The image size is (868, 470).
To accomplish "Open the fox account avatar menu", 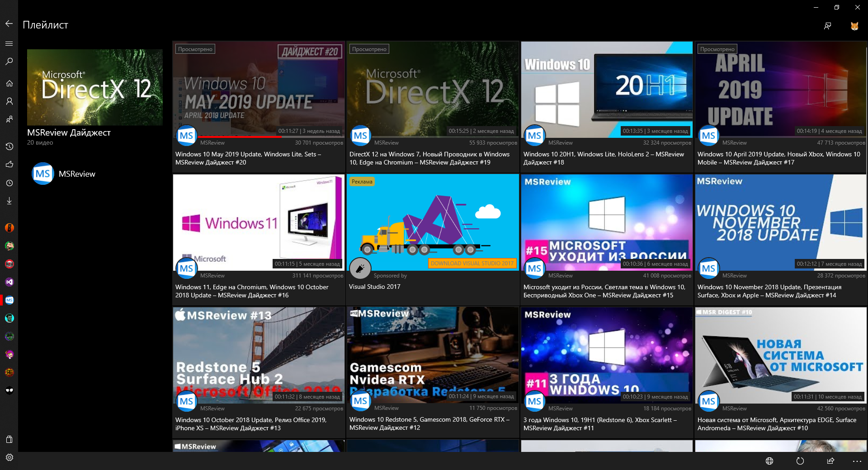I will click(x=854, y=26).
